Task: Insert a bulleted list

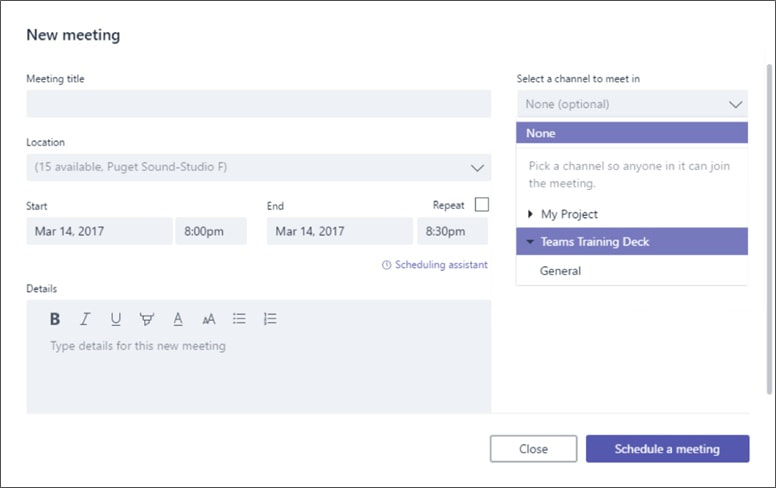Action: 240,319
